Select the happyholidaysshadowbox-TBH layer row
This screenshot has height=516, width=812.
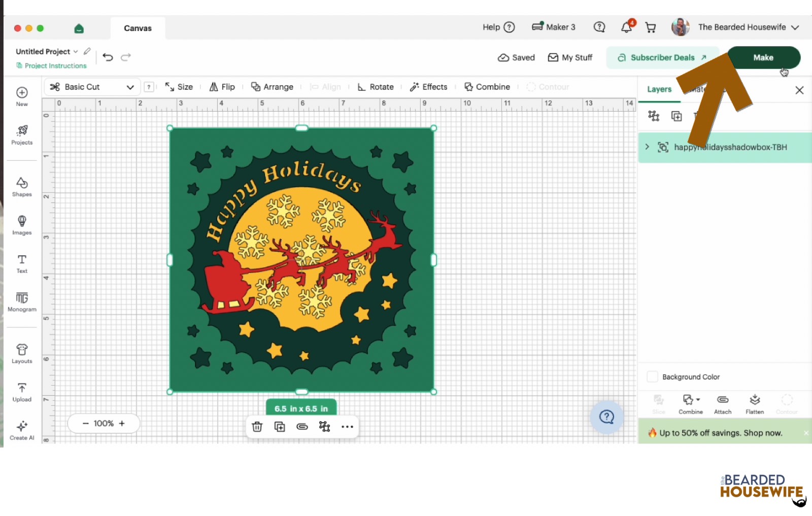click(x=725, y=147)
